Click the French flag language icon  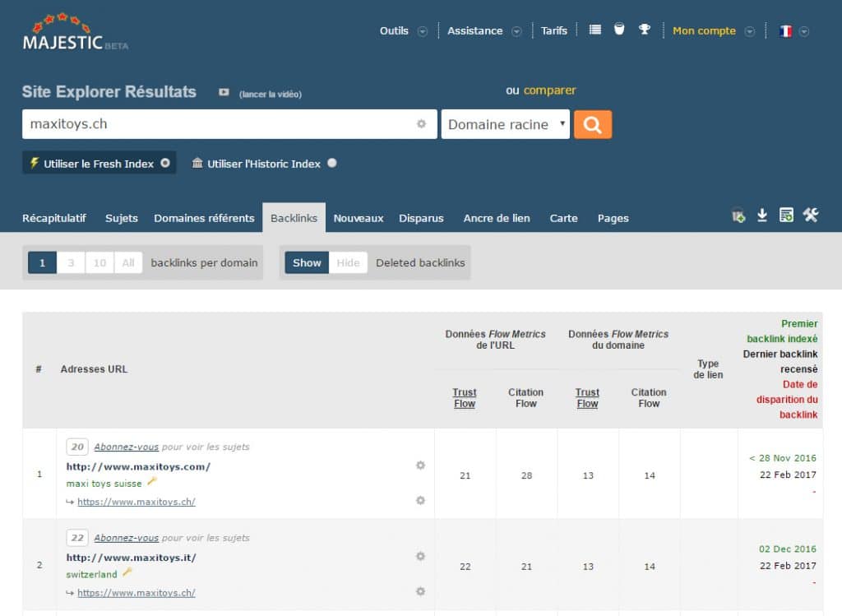tap(785, 31)
